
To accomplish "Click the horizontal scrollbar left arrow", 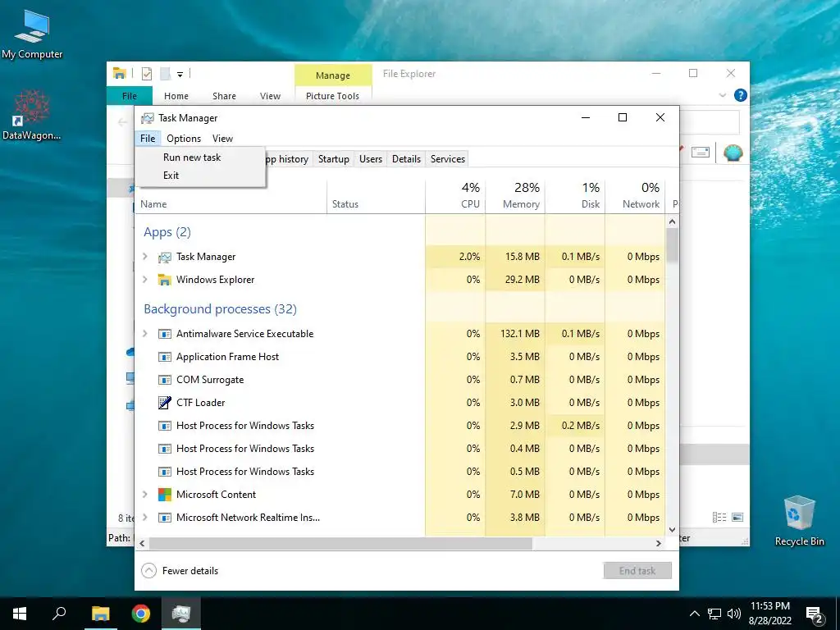I will (x=142, y=543).
